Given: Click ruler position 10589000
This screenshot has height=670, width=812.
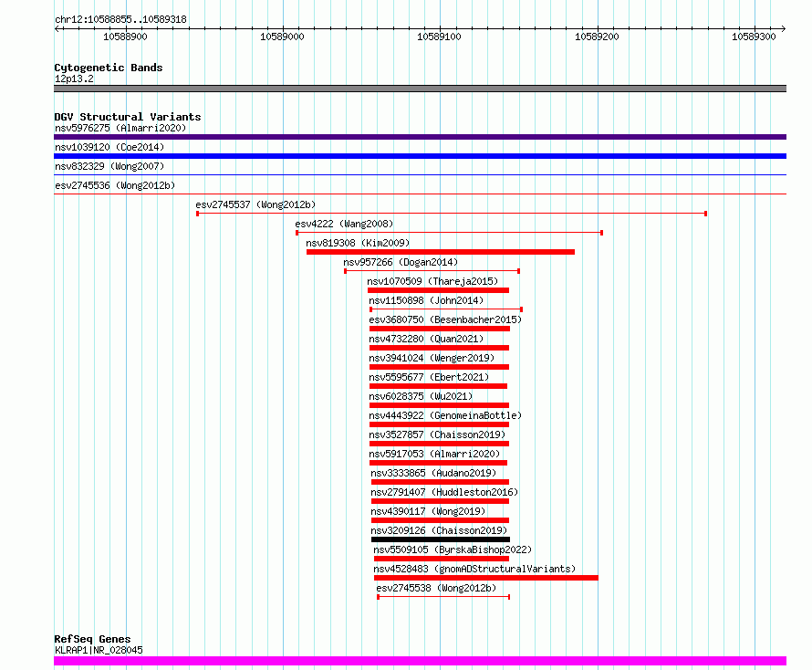Looking at the screenshot, I should click(x=282, y=37).
